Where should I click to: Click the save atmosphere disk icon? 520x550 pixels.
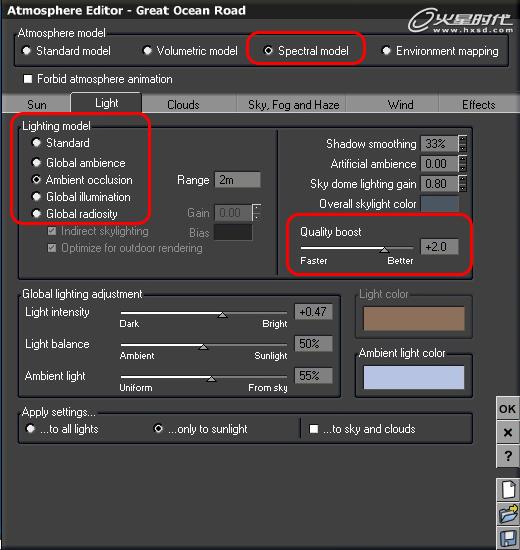click(508, 538)
